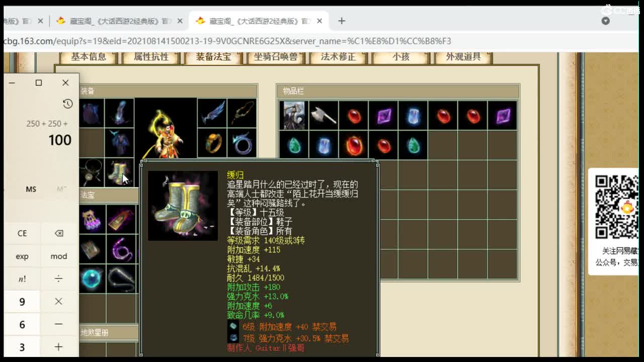Select the 装备法宝 tab
Screen dimensions: 644x362
(x=213, y=57)
